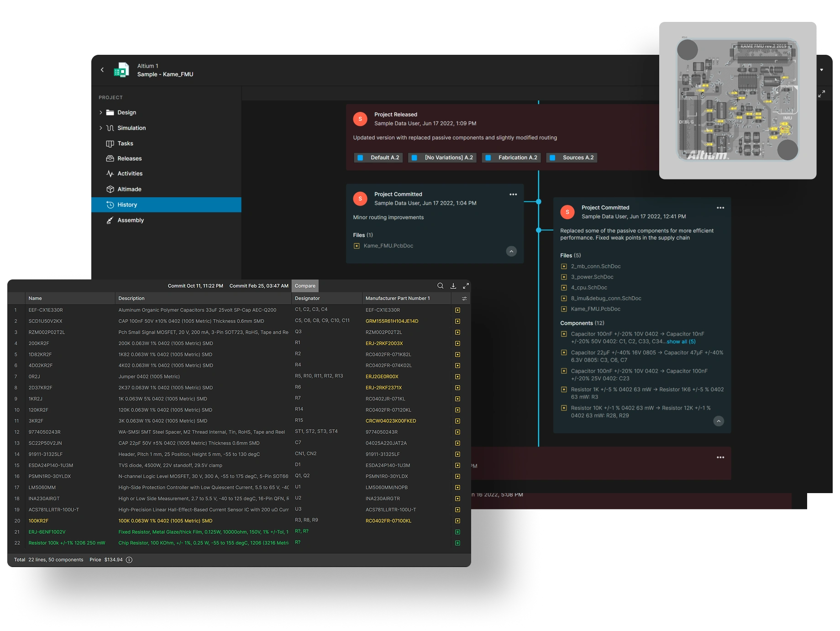Image resolution: width=840 pixels, height=631 pixels.
Task: Click the show all (5) link
Action: [x=681, y=342]
